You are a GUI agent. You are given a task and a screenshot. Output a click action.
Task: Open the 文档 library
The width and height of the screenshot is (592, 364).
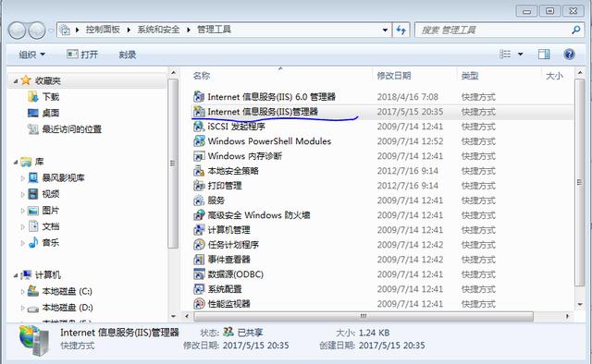[43, 226]
